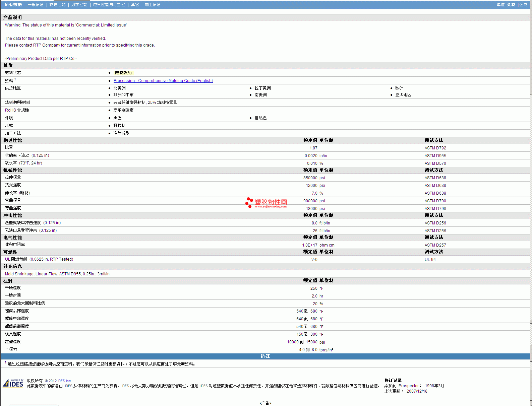Screen dimensions: 532x406
Task: Click the ASTM D792 test method entry
Action: (435, 148)
